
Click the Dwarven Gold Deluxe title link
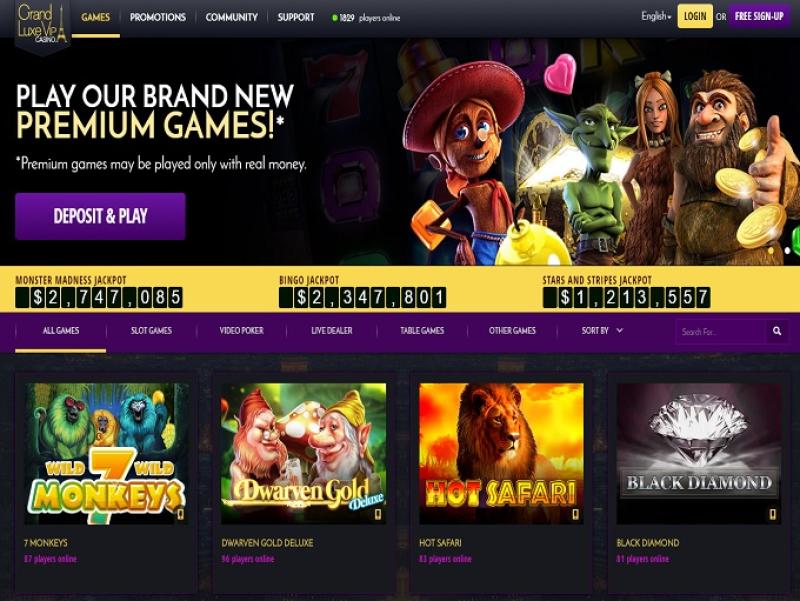[267, 543]
